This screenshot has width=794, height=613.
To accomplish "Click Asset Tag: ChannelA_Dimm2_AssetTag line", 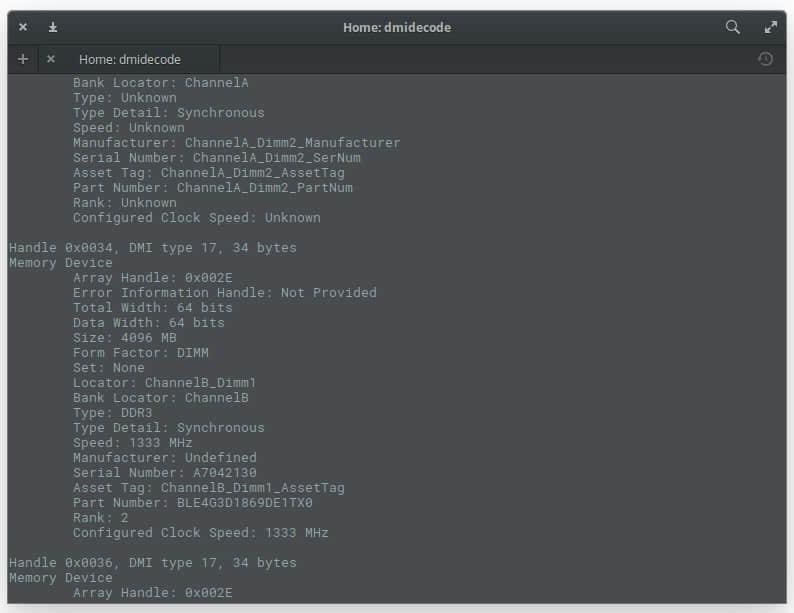I will [x=209, y=173].
